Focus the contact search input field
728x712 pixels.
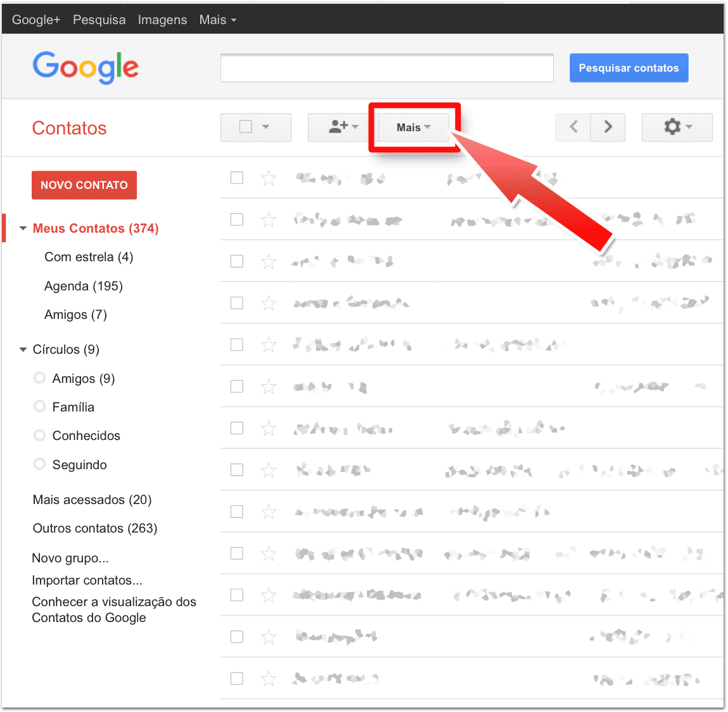pyautogui.click(x=386, y=68)
